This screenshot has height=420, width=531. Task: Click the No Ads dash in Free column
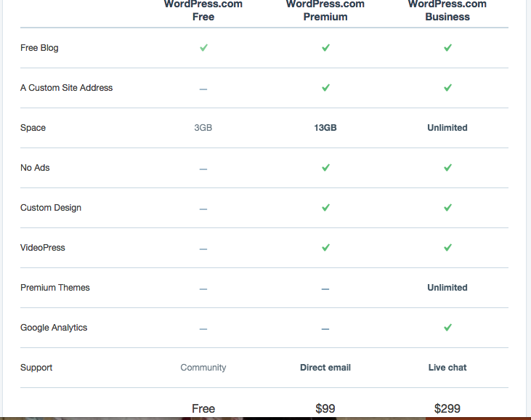point(203,169)
